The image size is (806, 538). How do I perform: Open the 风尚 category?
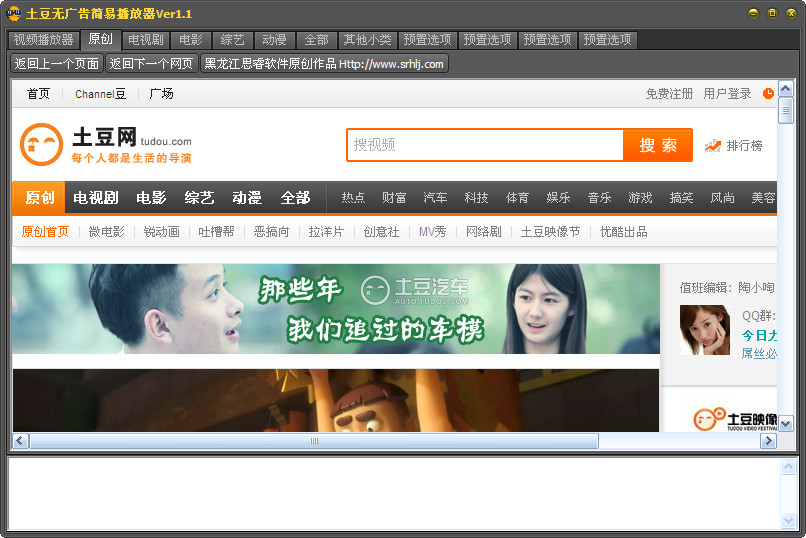pos(722,198)
